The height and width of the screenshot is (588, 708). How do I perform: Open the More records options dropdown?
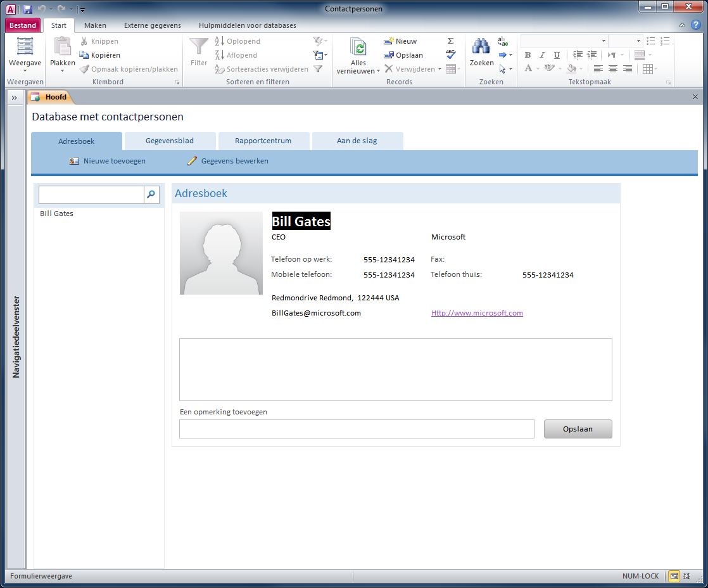[x=453, y=69]
